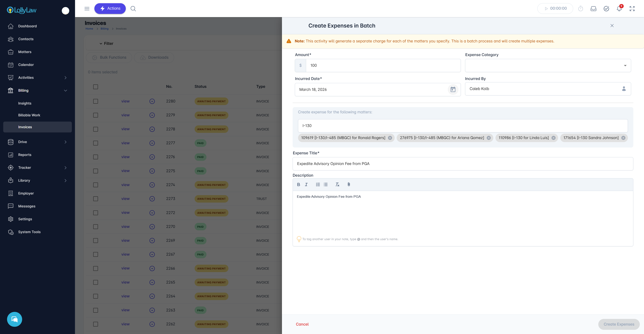The width and height of the screenshot is (644, 334).
Task: Click the LollyLaw logo
Action: coord(22,10)
